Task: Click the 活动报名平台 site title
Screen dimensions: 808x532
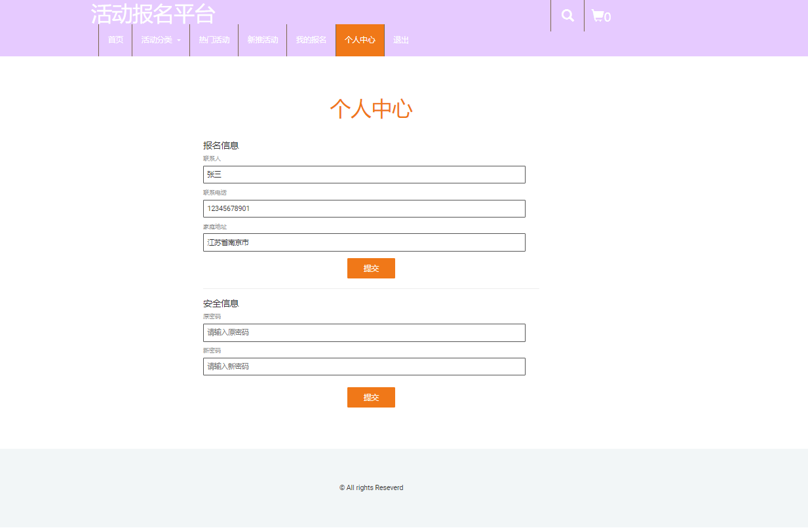Action: (153, 14)
